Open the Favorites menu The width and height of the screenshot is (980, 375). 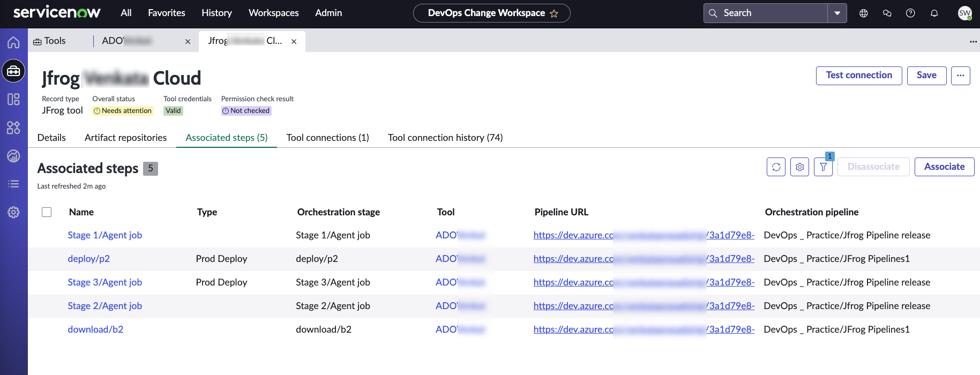click(x=167, y=13)
